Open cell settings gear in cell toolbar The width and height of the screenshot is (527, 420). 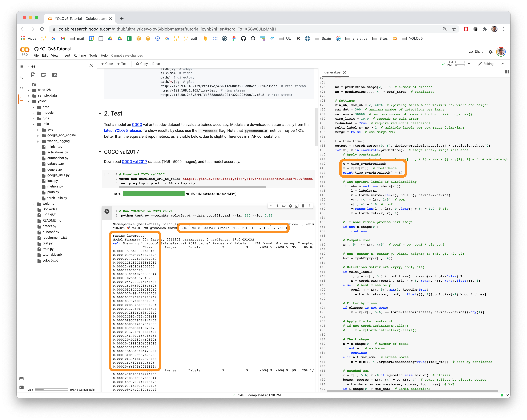click(x=290, y=206)
